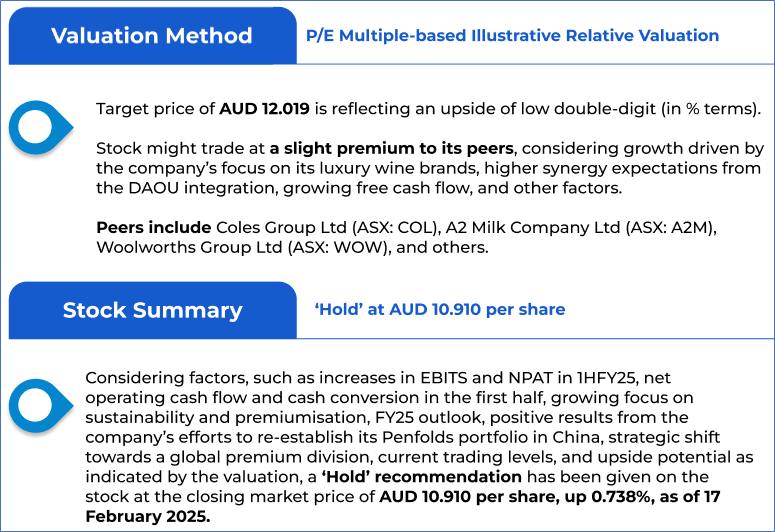Select the Valuation Method header tab
Image resolution: width=775 pixels, height=532 pixels.
151,36
